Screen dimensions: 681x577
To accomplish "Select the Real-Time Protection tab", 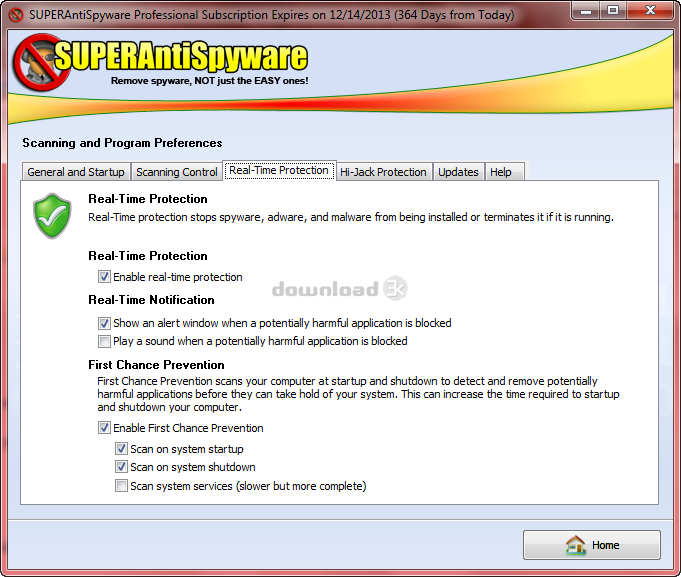I will (x=279, y=170).
